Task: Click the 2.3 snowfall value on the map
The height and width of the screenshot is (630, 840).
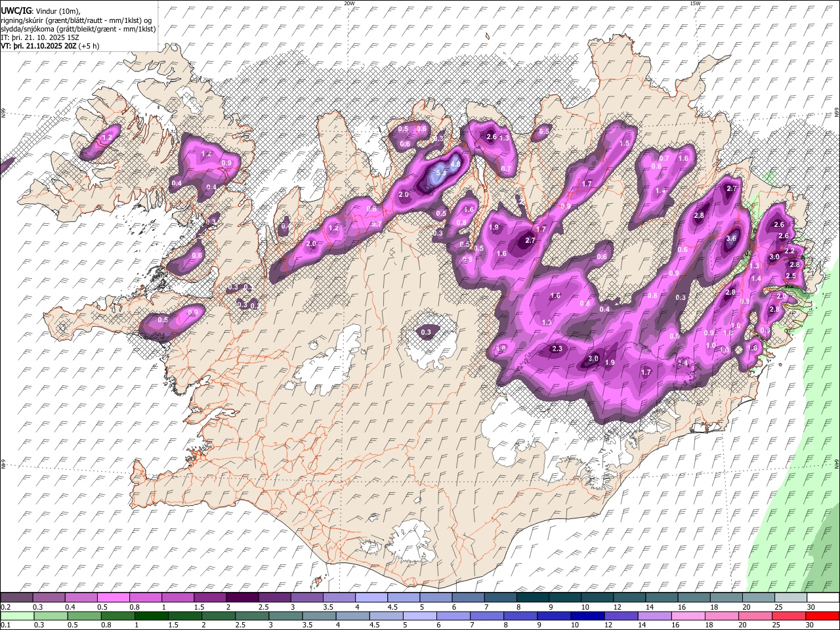Action: (x=558, y=348)
